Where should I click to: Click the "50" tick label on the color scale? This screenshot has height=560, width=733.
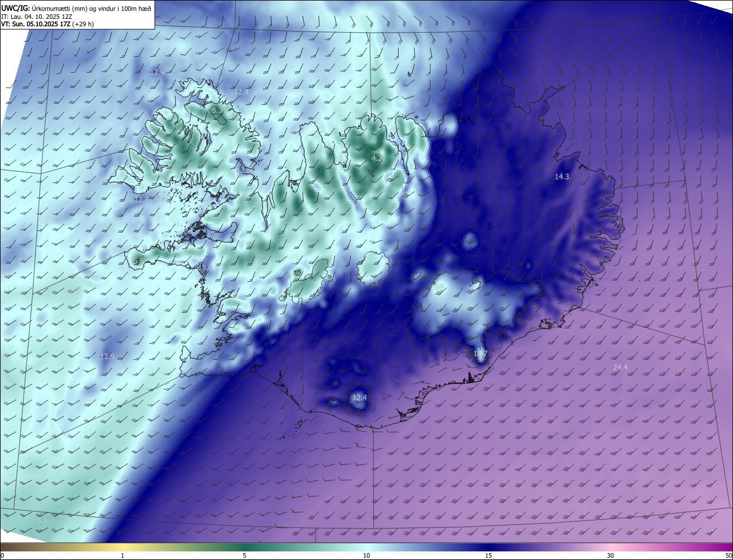(x=728, y=555)
